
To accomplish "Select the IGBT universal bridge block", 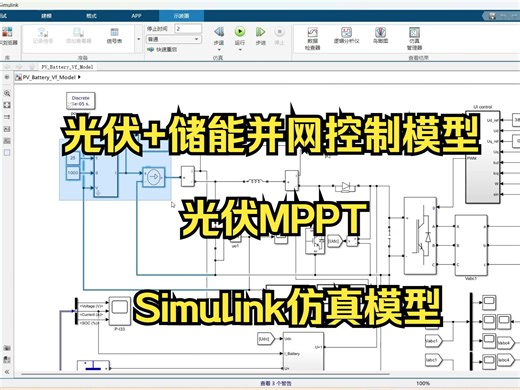I will [x=420, y=236].
